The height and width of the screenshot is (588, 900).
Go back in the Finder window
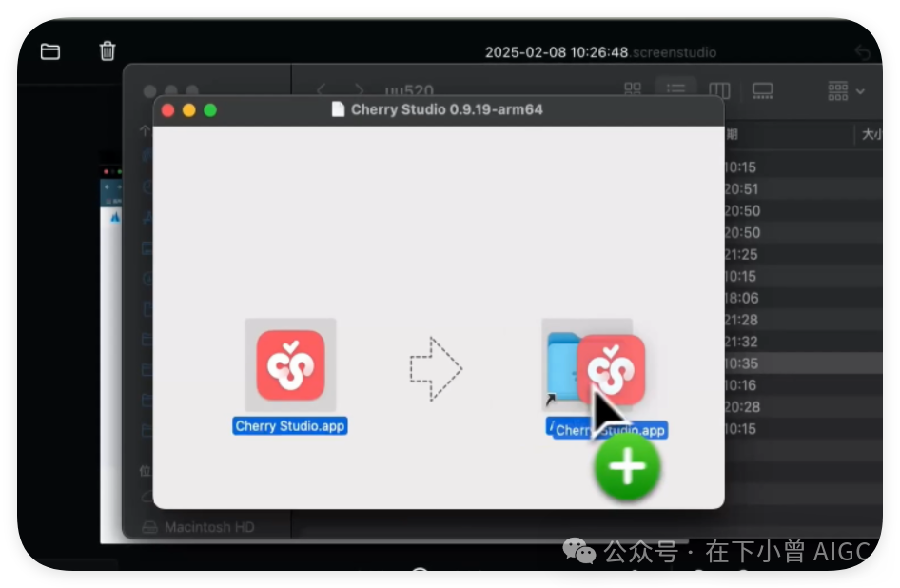point(322,90)
